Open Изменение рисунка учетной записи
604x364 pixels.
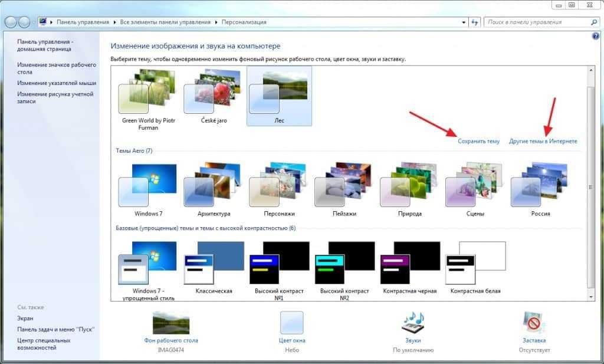(x=55, y=97)
